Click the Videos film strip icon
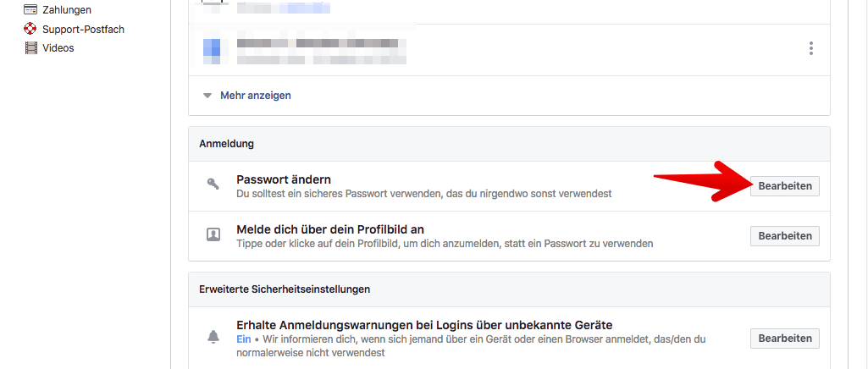The image size is (868, 369). pos(30,47)
